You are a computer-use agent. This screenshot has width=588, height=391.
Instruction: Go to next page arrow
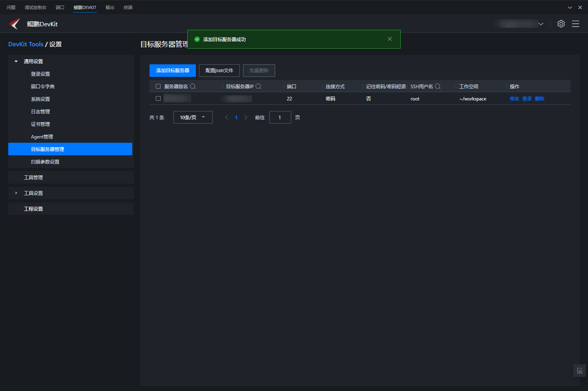(246, 117)
